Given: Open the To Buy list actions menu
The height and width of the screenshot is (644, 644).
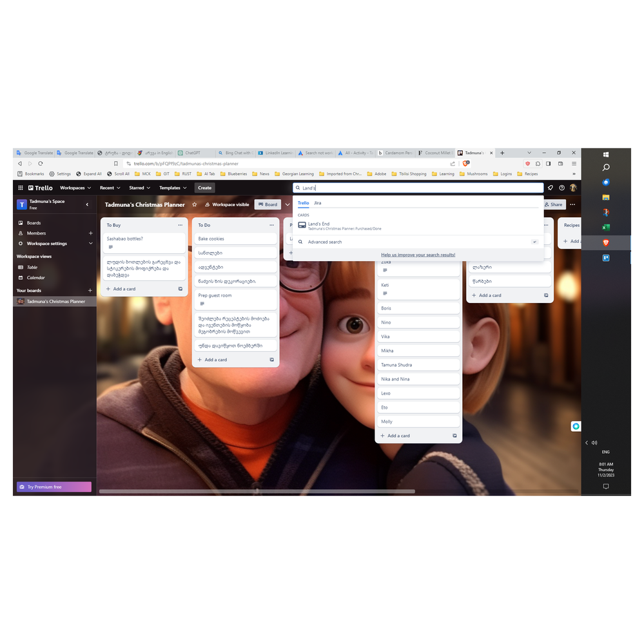Looking at the screenshot, I should 181,225.
